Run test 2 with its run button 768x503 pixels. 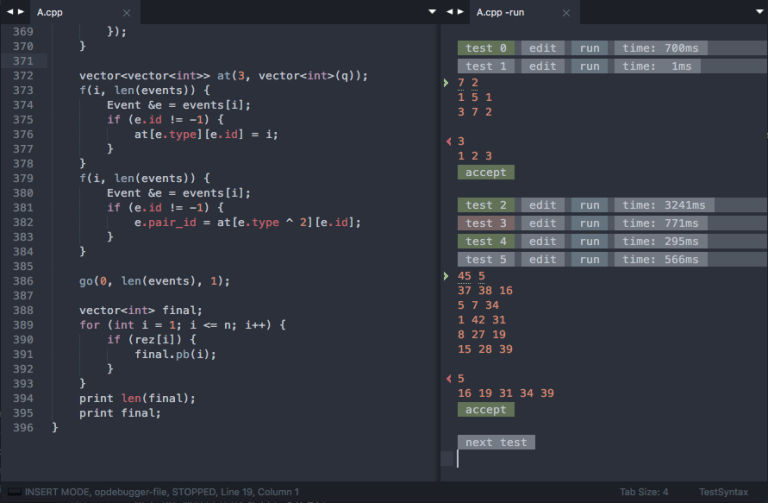[x=590, y=205]
